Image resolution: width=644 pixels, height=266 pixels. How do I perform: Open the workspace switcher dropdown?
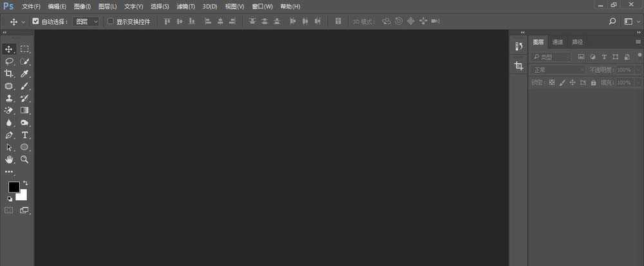click(x=632, y=21)
